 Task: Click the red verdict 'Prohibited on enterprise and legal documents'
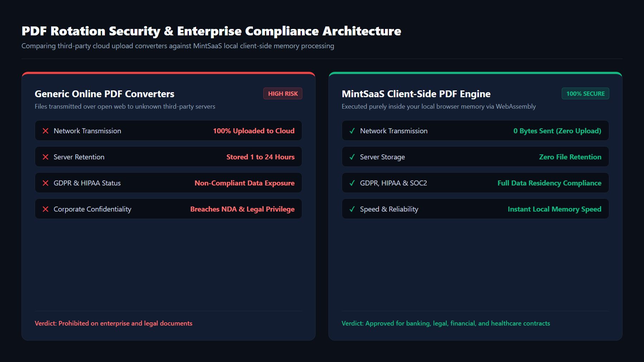point(113,323)
